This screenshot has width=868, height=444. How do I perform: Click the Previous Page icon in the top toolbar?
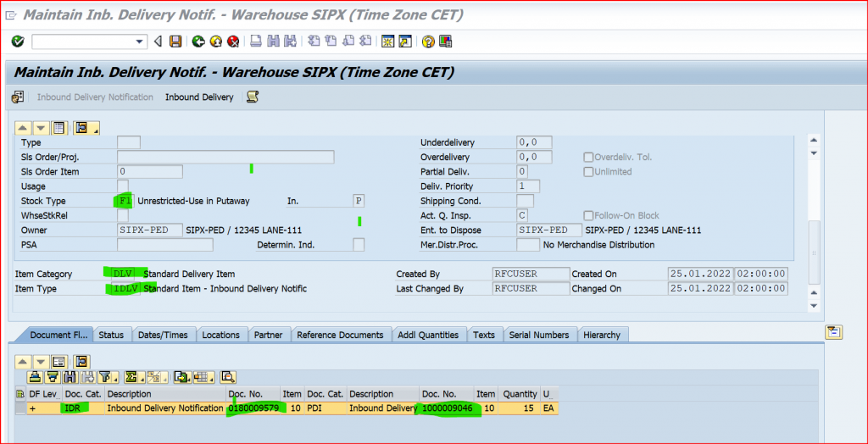point(331,42)
